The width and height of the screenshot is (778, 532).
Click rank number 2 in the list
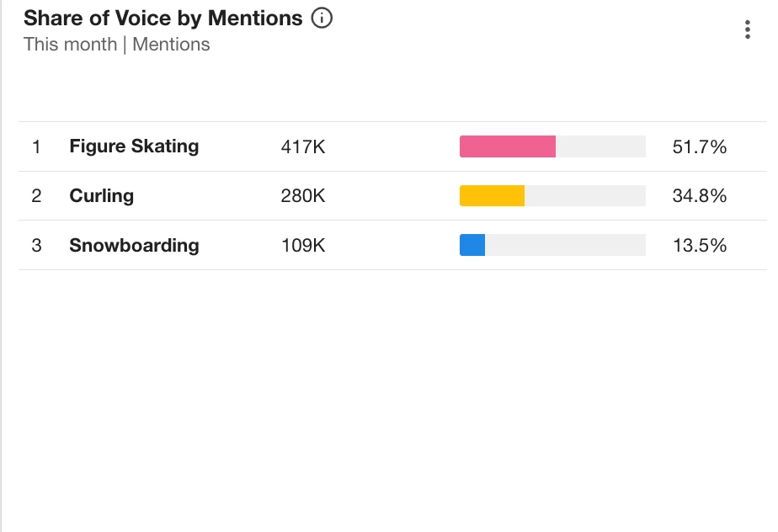(36, 196)
